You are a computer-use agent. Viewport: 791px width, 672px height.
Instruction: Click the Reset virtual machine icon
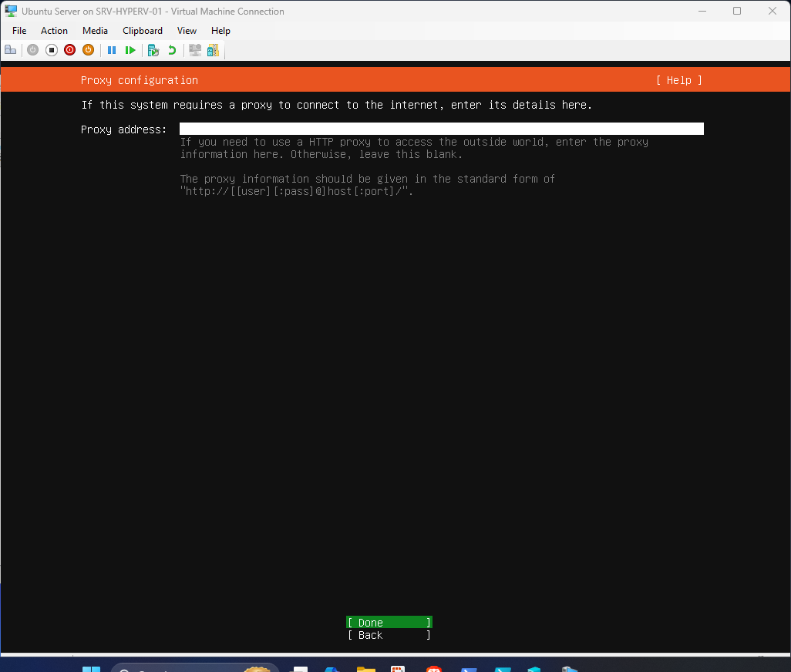point(130,49)
